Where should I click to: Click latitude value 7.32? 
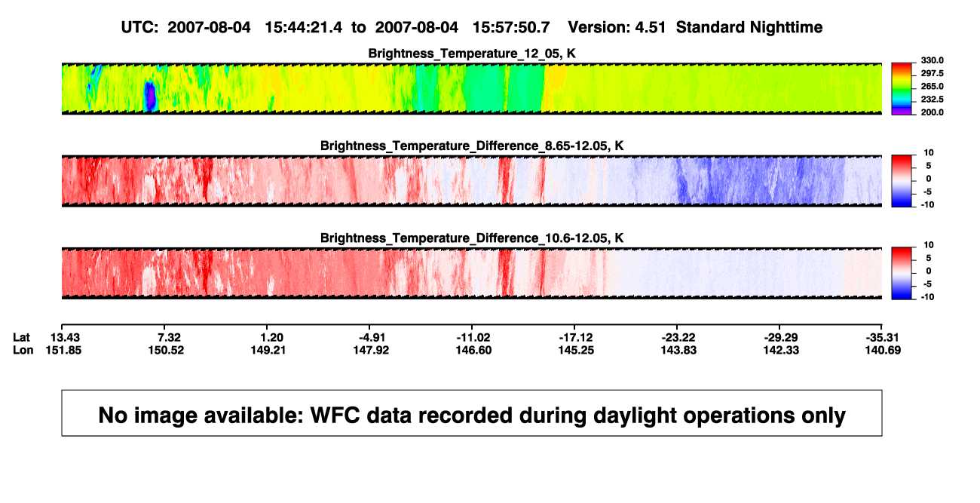pos(168,337)
